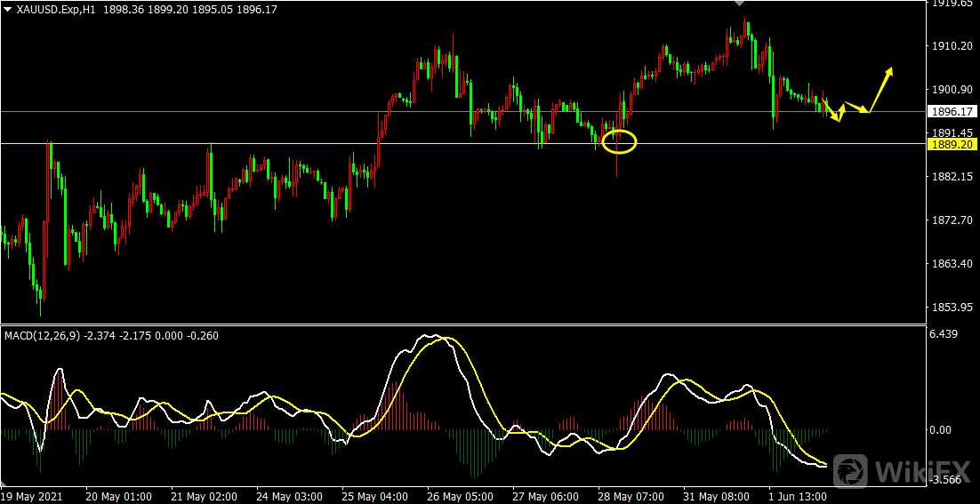Click the 6.439 value on the MACD scale

pos(942,334)
